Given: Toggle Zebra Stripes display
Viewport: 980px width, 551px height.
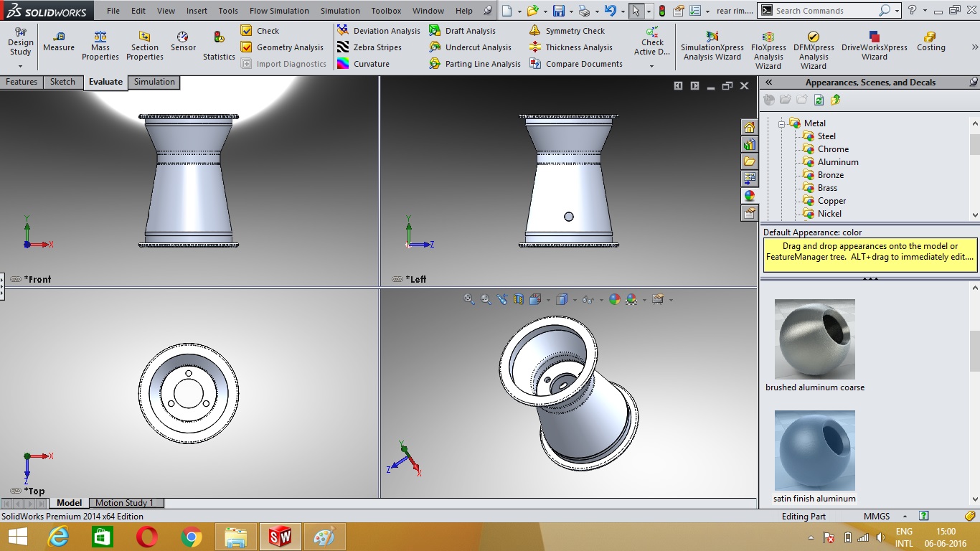Looking at the screenshot, I should pos(369,47).
